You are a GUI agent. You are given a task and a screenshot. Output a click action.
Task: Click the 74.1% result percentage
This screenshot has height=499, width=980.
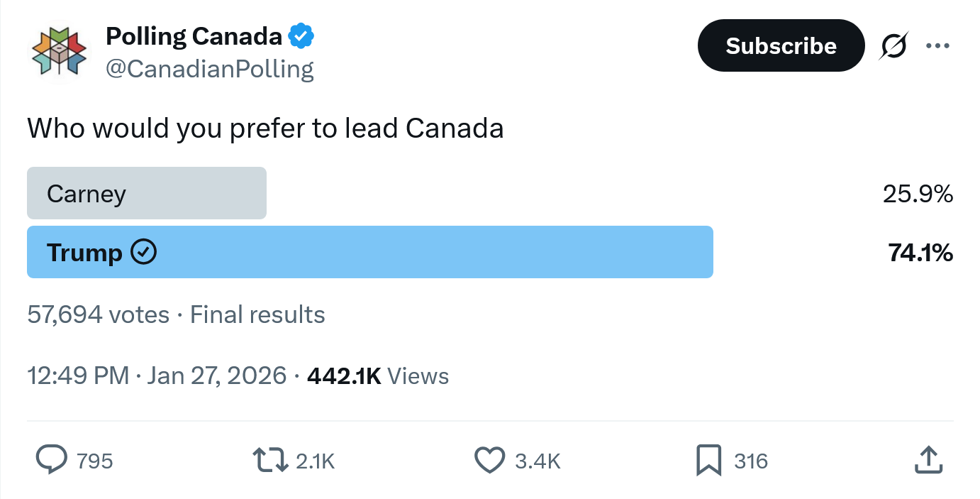click(920, 252)
